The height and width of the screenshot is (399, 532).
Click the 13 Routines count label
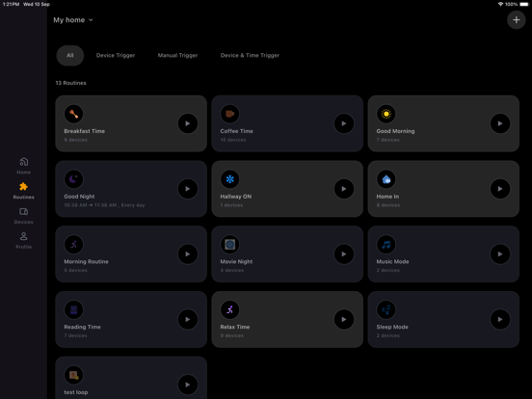coord(71,83)
